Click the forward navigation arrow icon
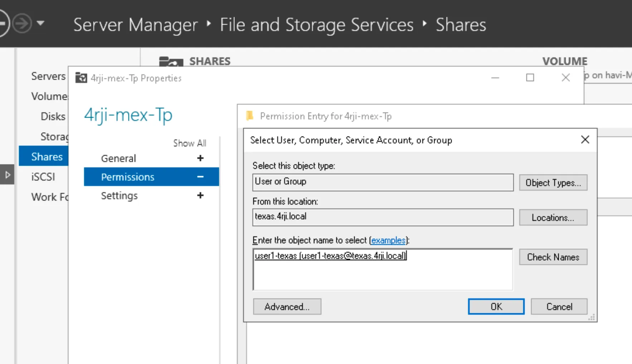Viewport: 632px width, 364px height. click(22, 24)
